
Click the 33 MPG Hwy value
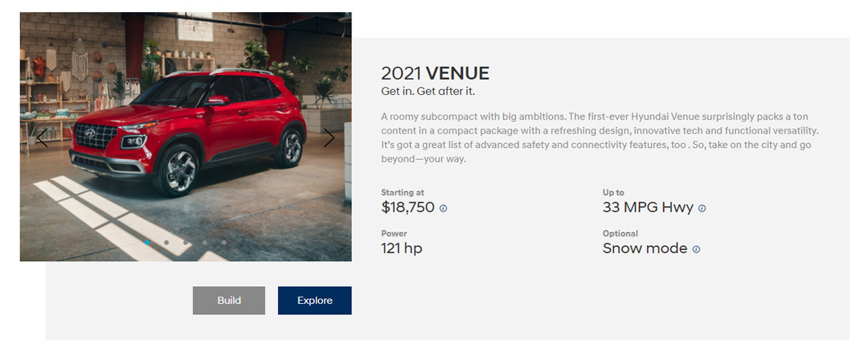point(648,207)
